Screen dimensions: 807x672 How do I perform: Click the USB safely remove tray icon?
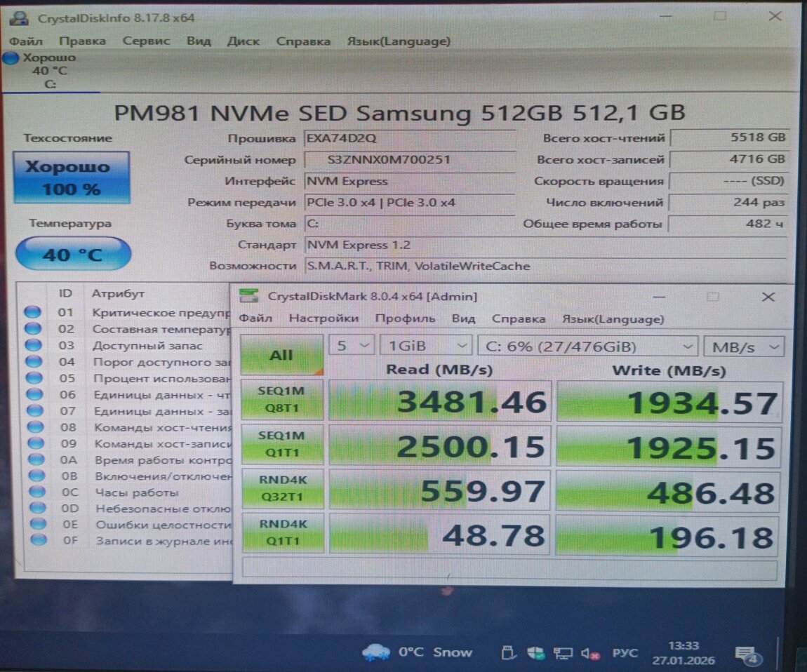click(x=509, y=653)
